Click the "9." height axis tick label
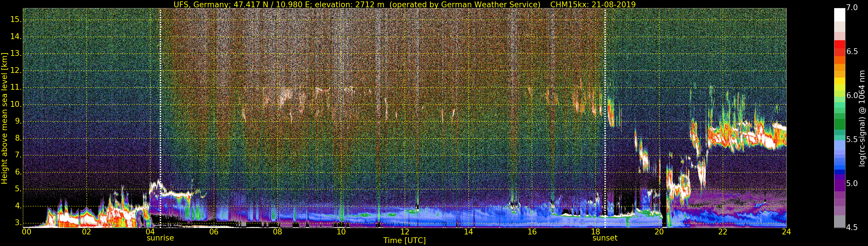The width and height of the screenshot is (868, 246). coord(18,121)
